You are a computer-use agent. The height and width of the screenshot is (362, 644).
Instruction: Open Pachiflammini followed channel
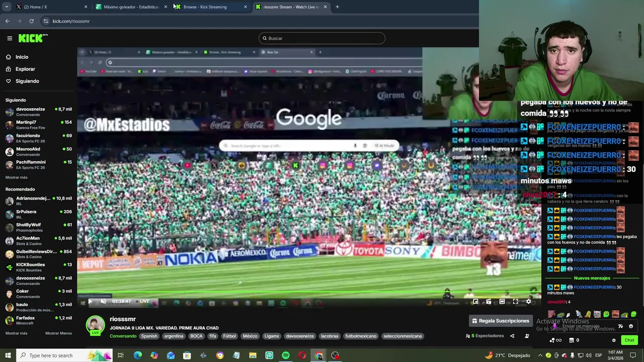pyautogui.click(x=39, y=164)
